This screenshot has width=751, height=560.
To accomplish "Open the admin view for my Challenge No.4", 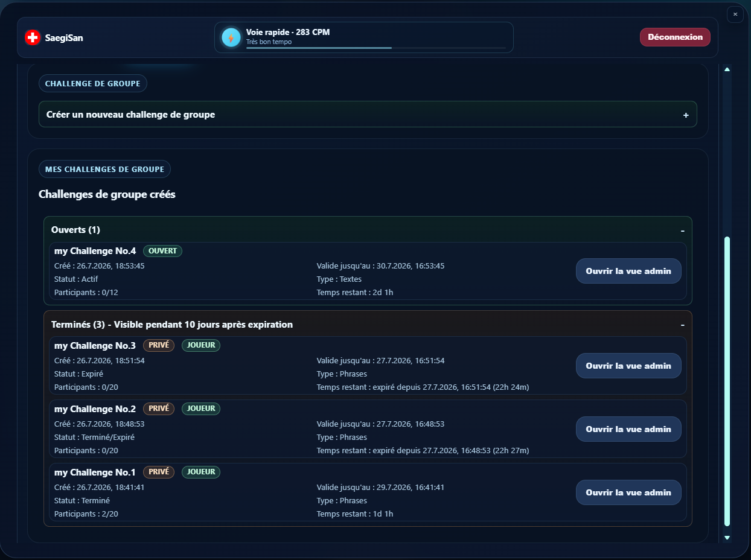I will [x=628, y=271].
